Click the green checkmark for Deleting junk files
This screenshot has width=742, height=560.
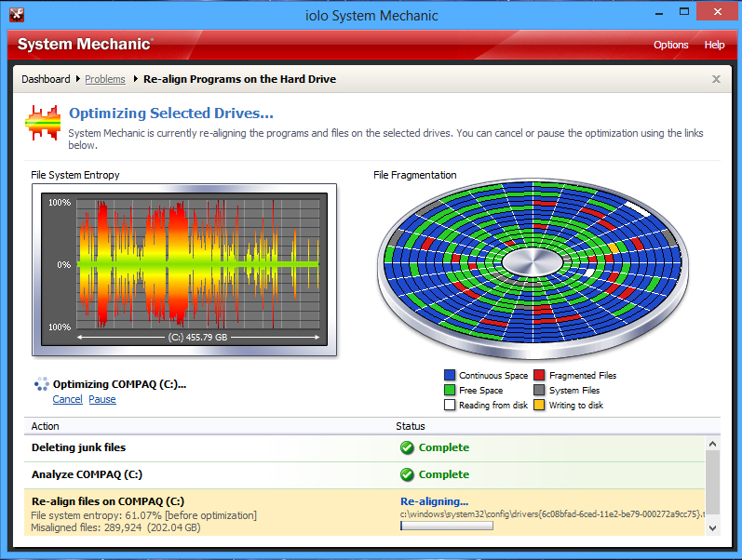coord(407,447)
